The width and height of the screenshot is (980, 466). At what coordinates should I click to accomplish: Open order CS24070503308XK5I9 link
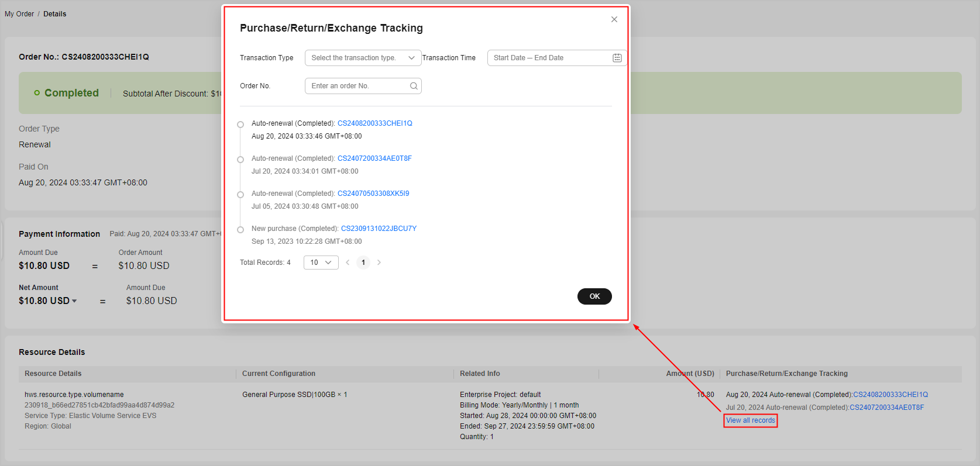[373, 194]
